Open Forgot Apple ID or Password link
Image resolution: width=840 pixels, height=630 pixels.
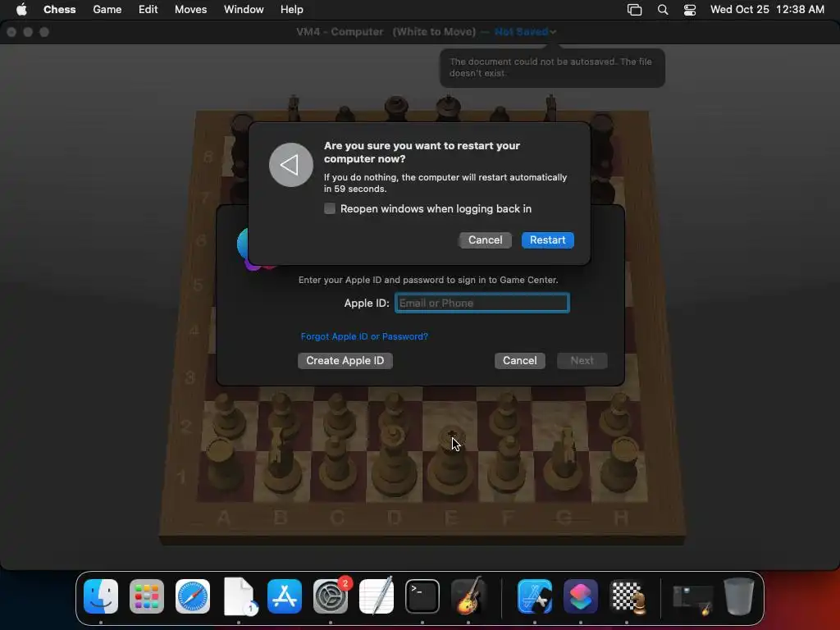[x=364, y=336]
